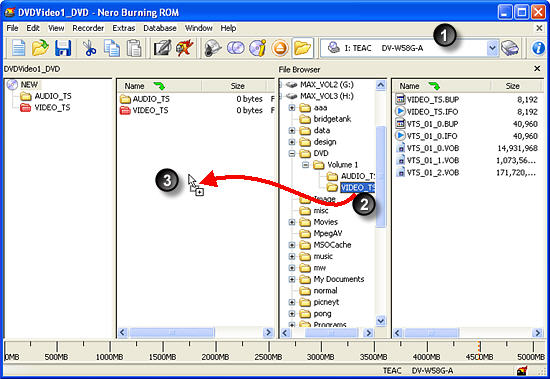Select VIDEO_TS.IFO in the file list

[432, 112]
